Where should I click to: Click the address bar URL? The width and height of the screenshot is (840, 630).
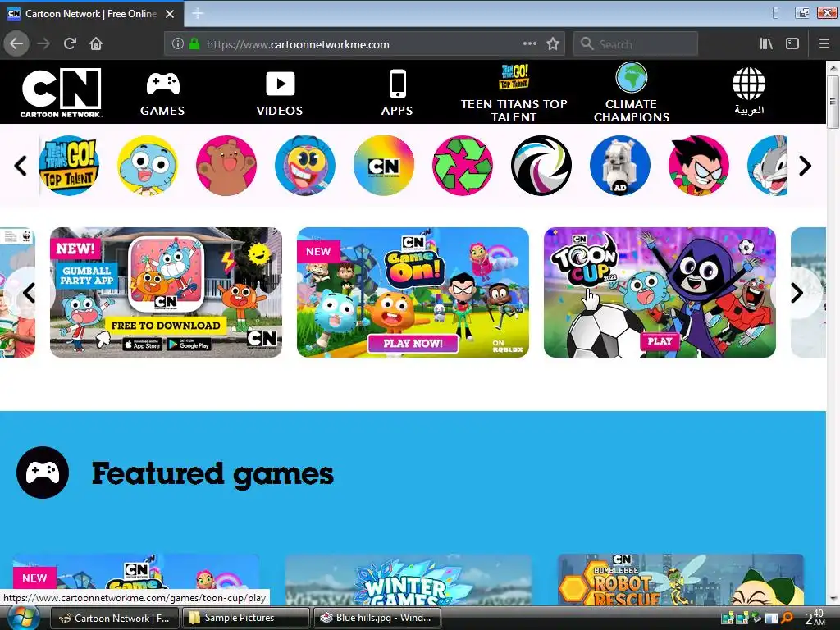pos(298,44)
